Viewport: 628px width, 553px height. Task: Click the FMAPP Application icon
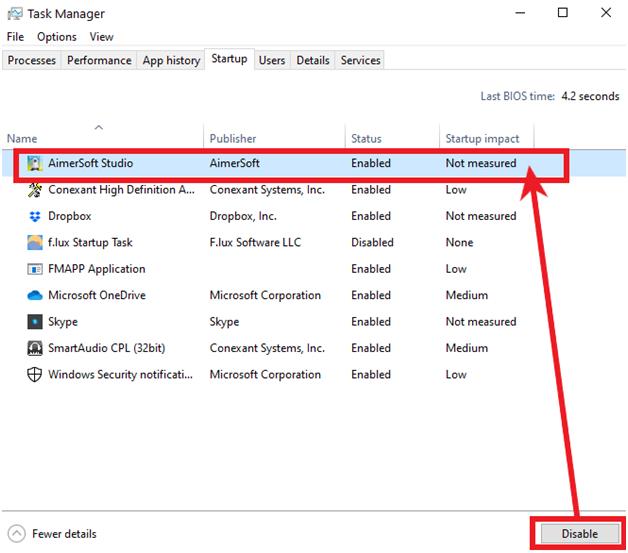pos(35,269)
